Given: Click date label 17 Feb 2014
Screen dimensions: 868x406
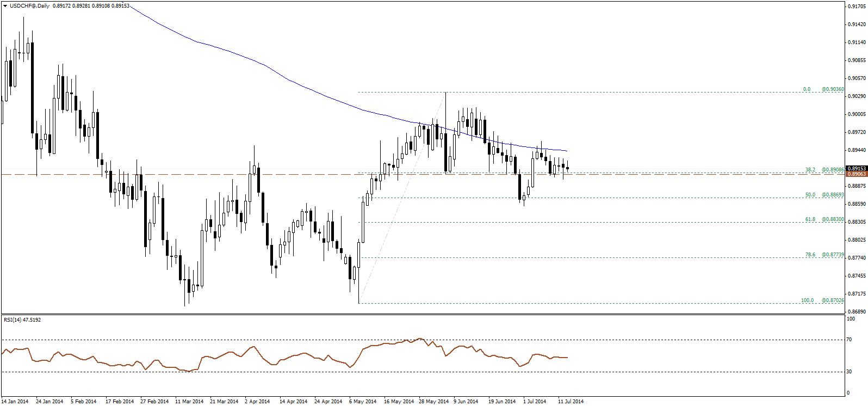Looking at the screenshot, I should (x=120, y=402).
